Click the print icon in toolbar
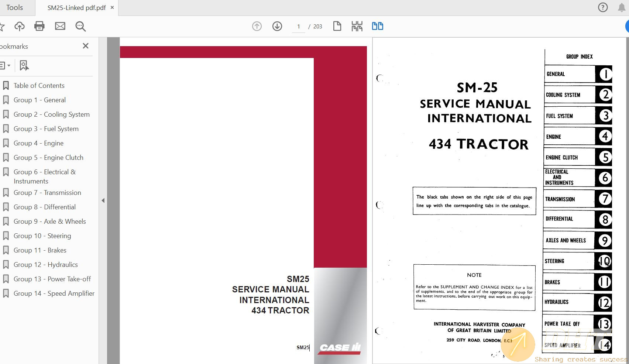 pos(39,26)
